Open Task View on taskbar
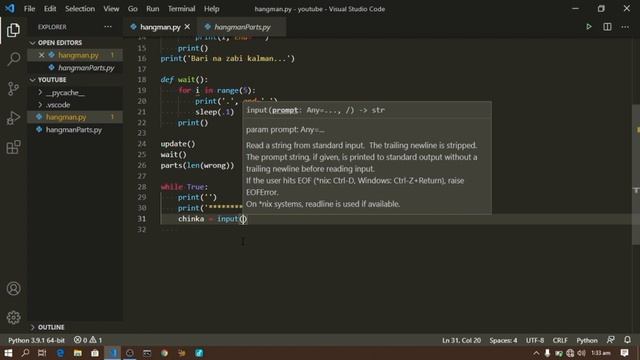The image size is (640, 360). [42, 353]
